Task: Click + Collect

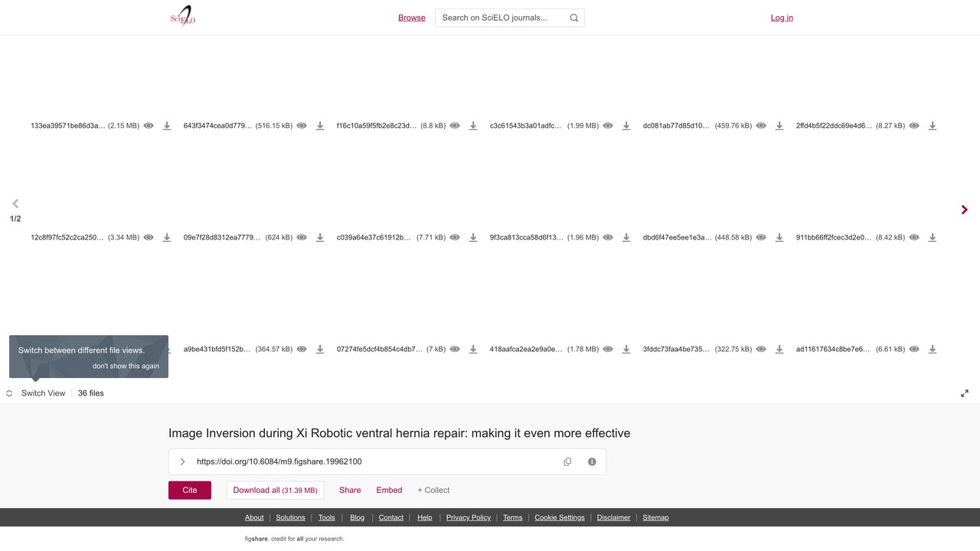Action: 433,491
